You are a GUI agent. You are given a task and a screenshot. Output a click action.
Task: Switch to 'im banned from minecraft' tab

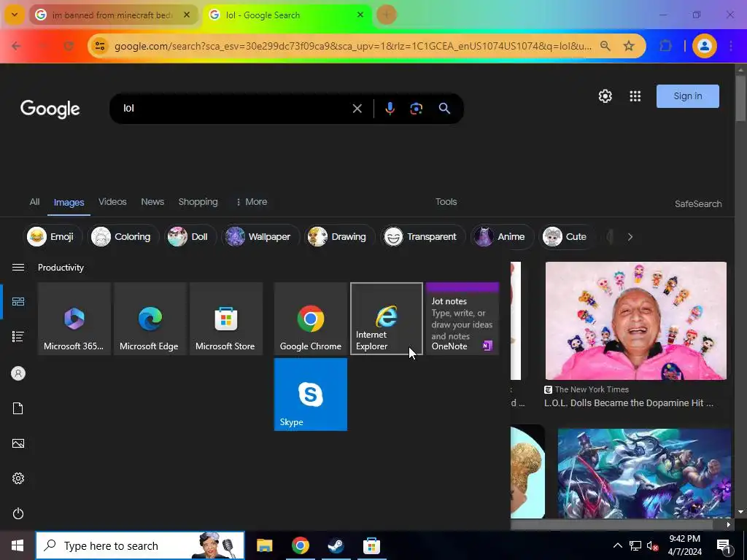(112, 15)
